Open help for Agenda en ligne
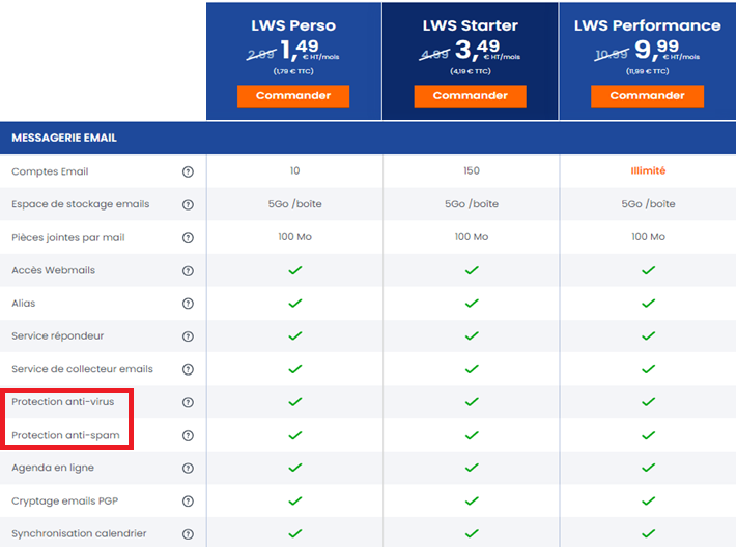Screen dimensions: 736x548 pos(188,468)
